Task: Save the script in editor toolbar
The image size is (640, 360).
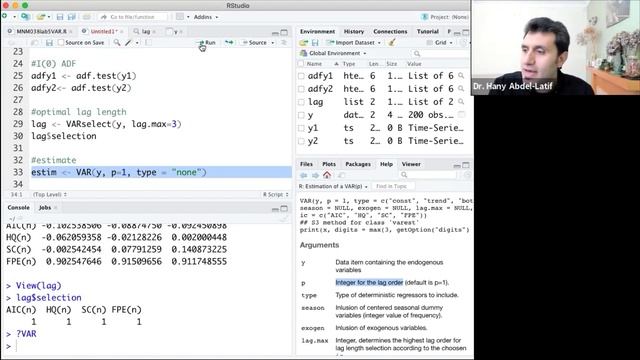Action: pyautogui.click(x=49, y=42)
